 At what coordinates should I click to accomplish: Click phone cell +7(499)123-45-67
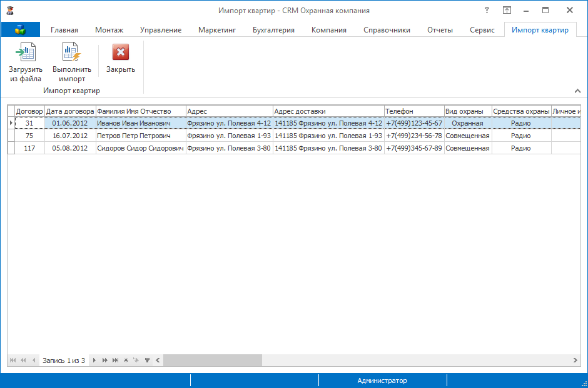coord(414,123)
